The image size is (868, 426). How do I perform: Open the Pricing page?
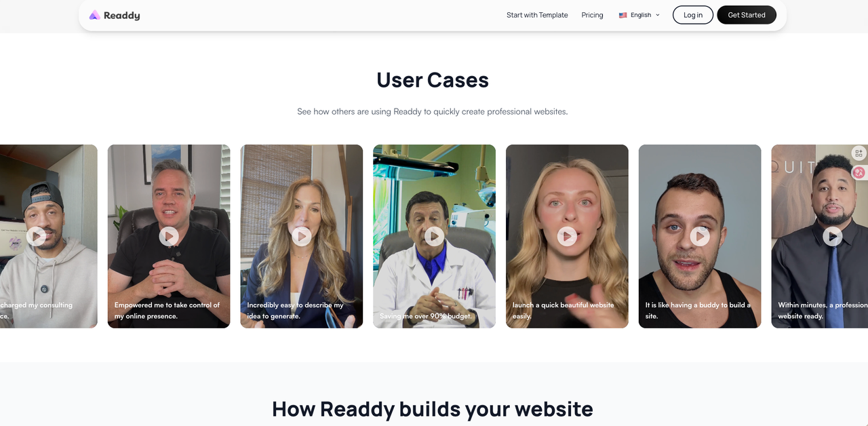point(592,15)
